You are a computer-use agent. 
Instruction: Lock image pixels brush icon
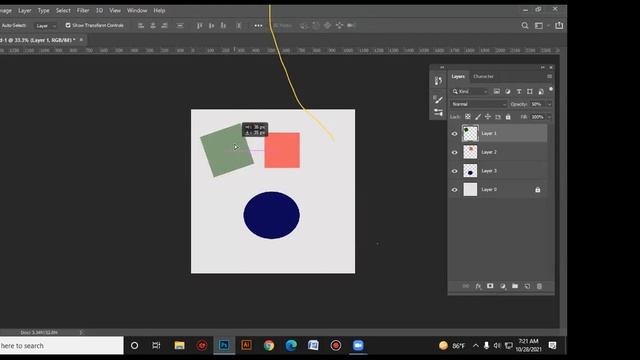coord(478,117)
